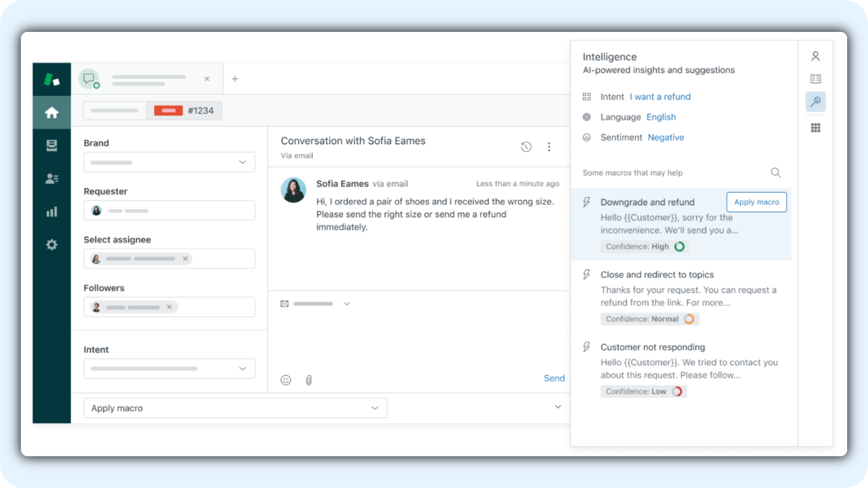The width and height of the screenshot is (868, 488).
Task: Click the Requester input field
Action: click(x=169, y=211)
